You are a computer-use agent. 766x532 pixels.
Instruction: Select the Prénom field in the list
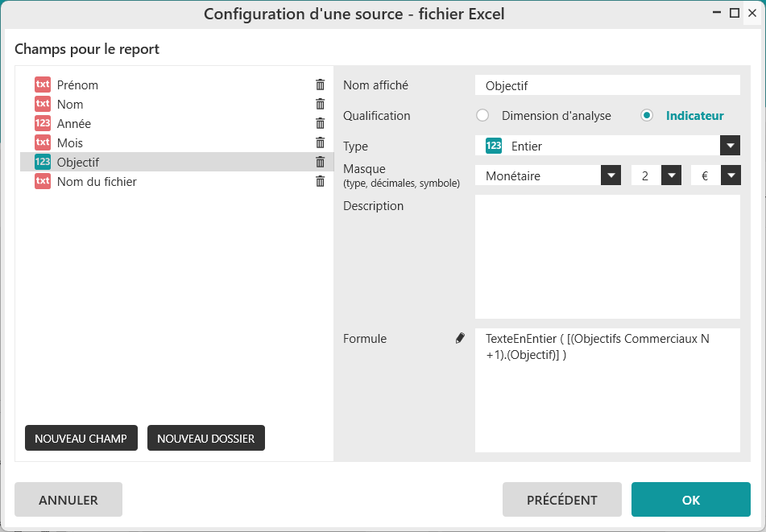[177, 85]
